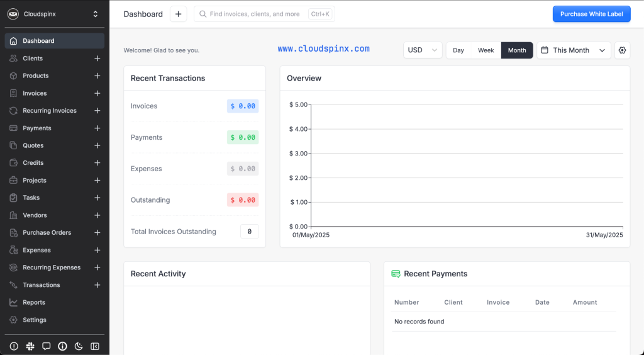Image resolution: width=644 pixels, height=355 pixels.
Task: Open the Reports menu item
Action: point(34,303)
